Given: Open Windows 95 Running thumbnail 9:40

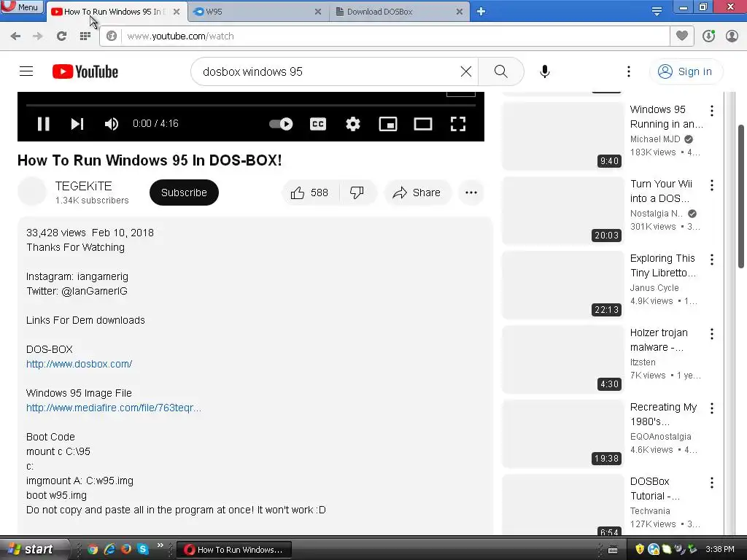Looking at the screenshot, I should 562,136.
